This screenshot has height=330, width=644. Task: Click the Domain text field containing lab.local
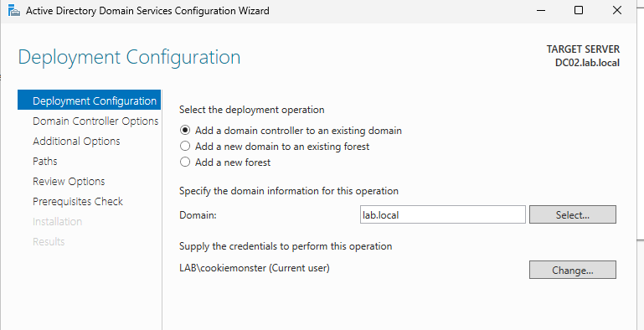443,214
